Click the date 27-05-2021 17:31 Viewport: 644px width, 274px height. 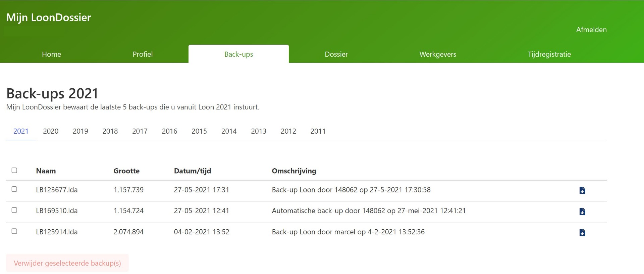point(202,190)
